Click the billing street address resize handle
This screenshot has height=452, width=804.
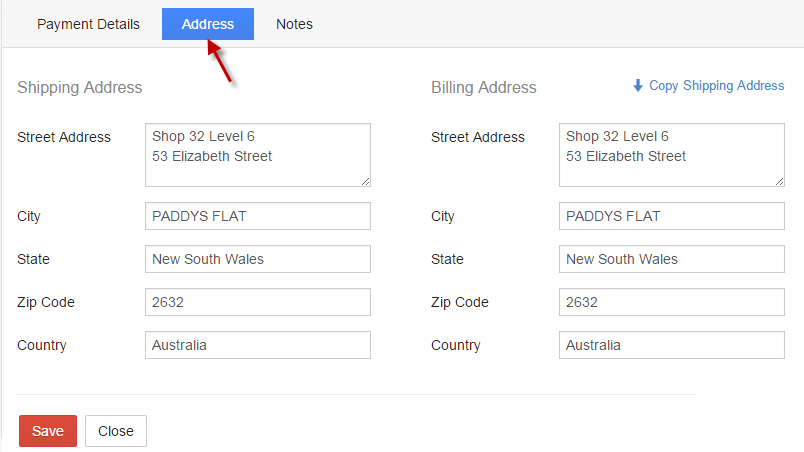(779, 181)
